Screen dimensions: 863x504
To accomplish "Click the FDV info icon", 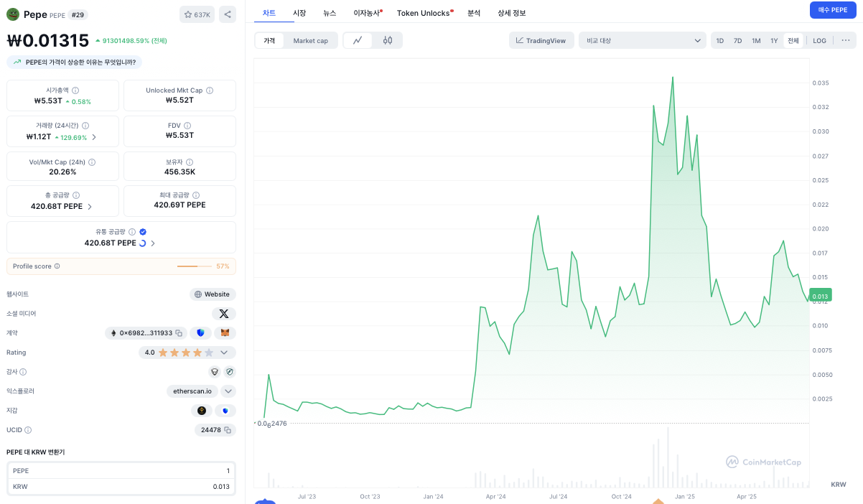I will tap(188, 126).
